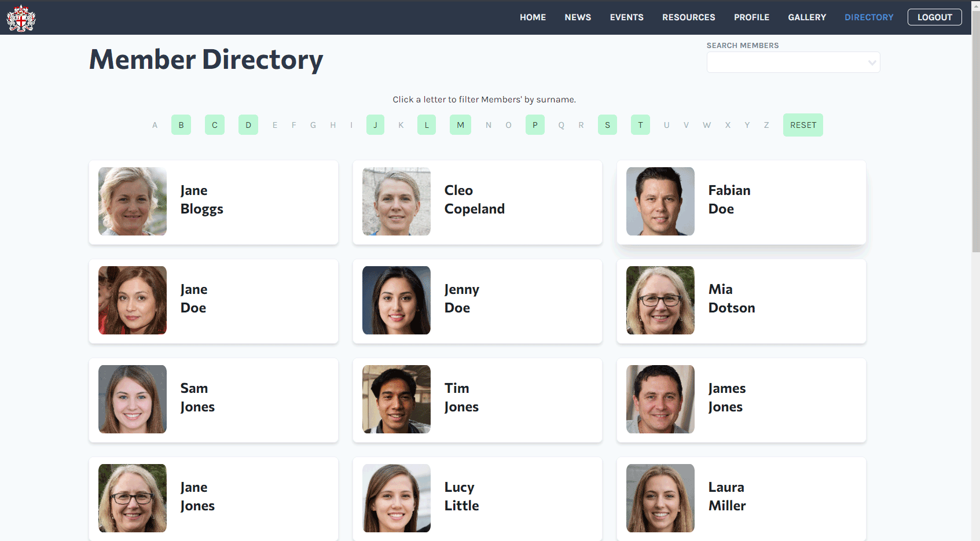Deactivate the letter S filter
Screen dimensions: 980x541
pos(607,124)
